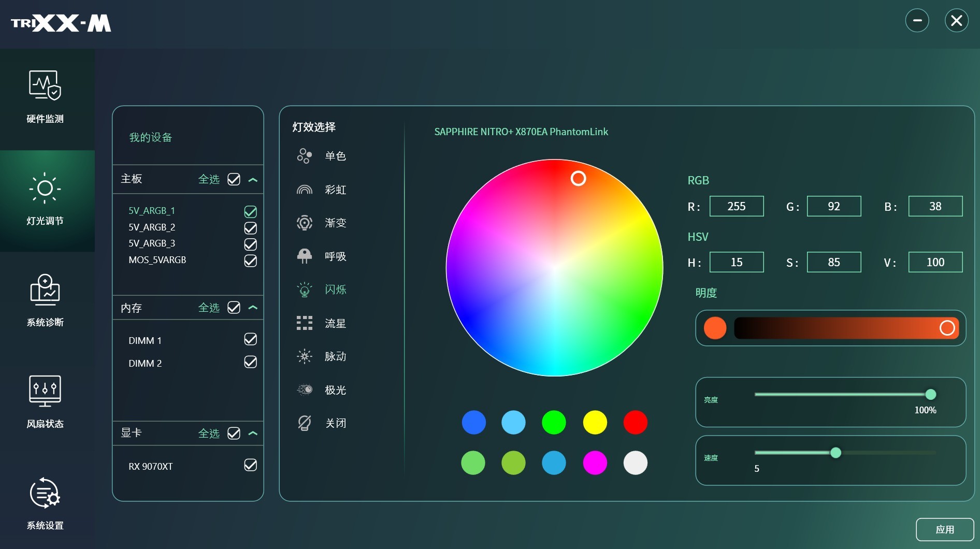This screenshot has width=980, height=549.
Task: Click the 关闭 lights-off effect icon
Action: pyautogui.click(x=305, y=423)
